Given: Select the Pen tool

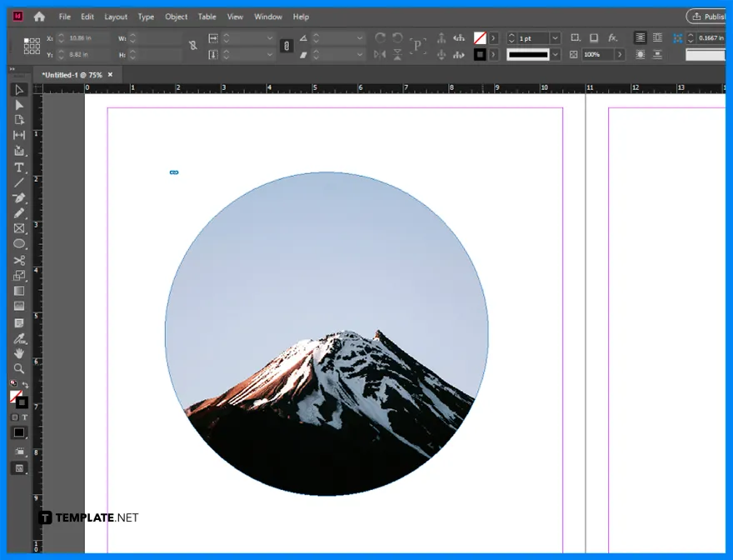Looking at the screenshot, I should pos(19,198).
